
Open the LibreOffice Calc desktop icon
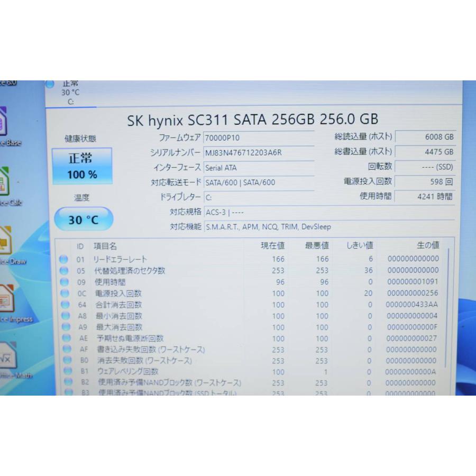(4, 184)
